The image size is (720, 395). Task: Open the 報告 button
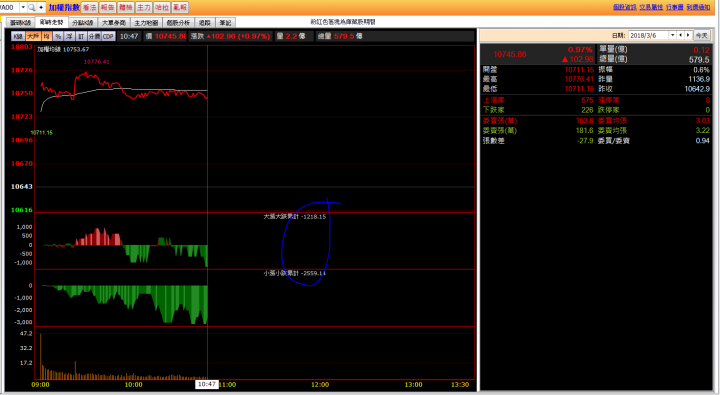107,7
